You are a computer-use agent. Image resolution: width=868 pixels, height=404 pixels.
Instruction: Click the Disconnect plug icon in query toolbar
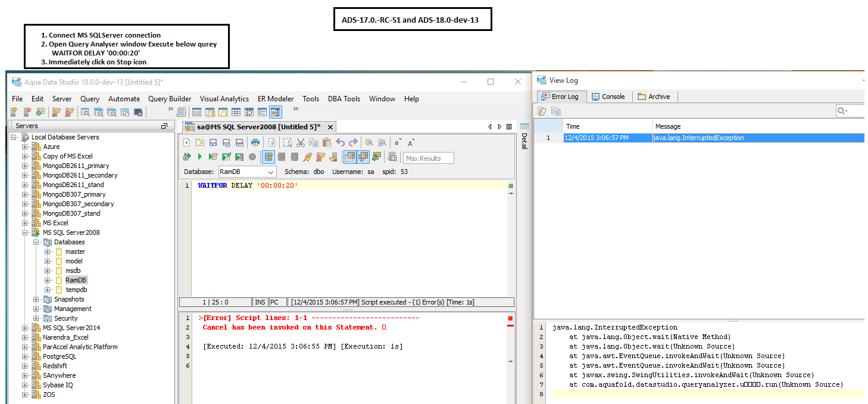click(x=321, y=157)
